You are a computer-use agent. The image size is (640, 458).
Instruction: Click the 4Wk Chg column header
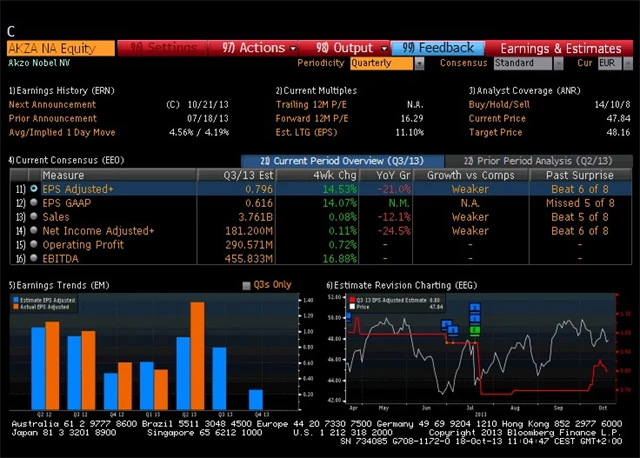[318, 175]
